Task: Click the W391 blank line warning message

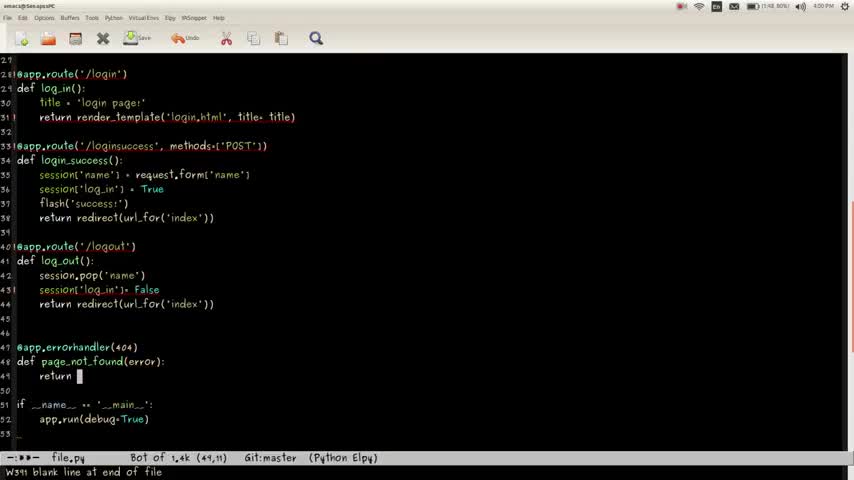Action: (84, 472)
